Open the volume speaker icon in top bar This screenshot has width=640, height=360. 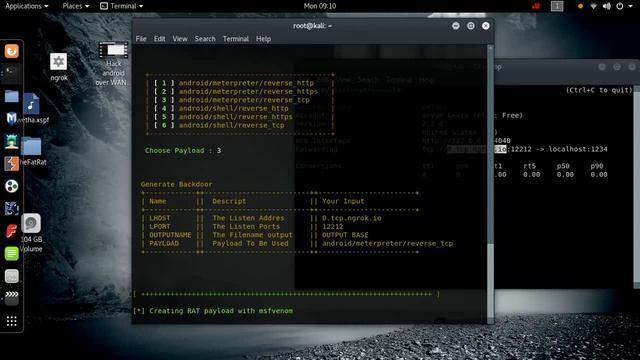(607, 6)
